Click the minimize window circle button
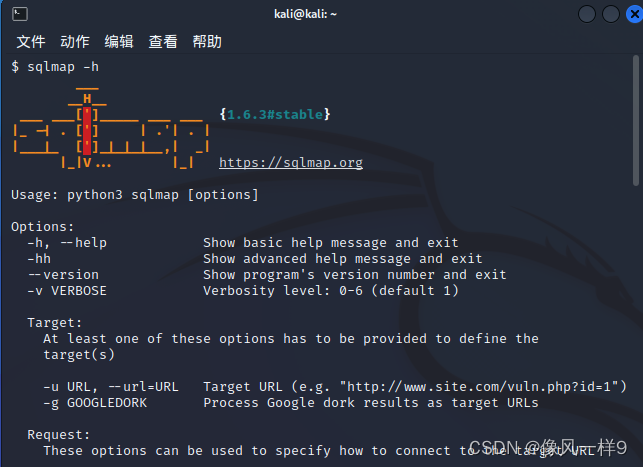This screenshot has height=467, width=643. [x=587, y=14]
